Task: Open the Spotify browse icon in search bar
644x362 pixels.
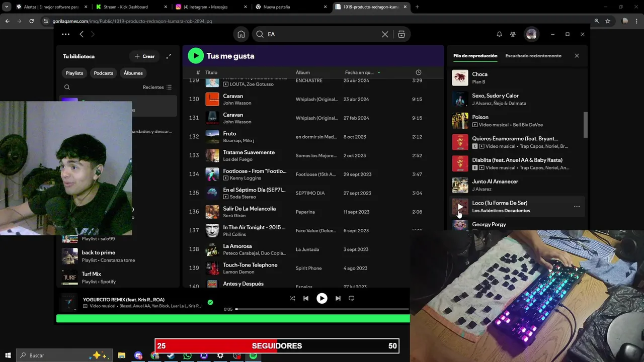Action: click(x=401, y=34)
